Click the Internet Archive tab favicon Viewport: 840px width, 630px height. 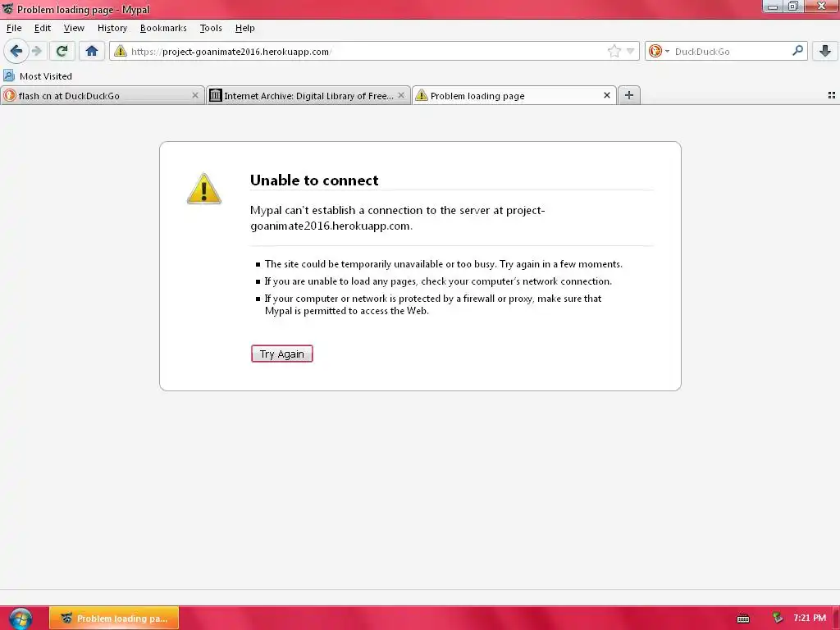coord(216,95)
